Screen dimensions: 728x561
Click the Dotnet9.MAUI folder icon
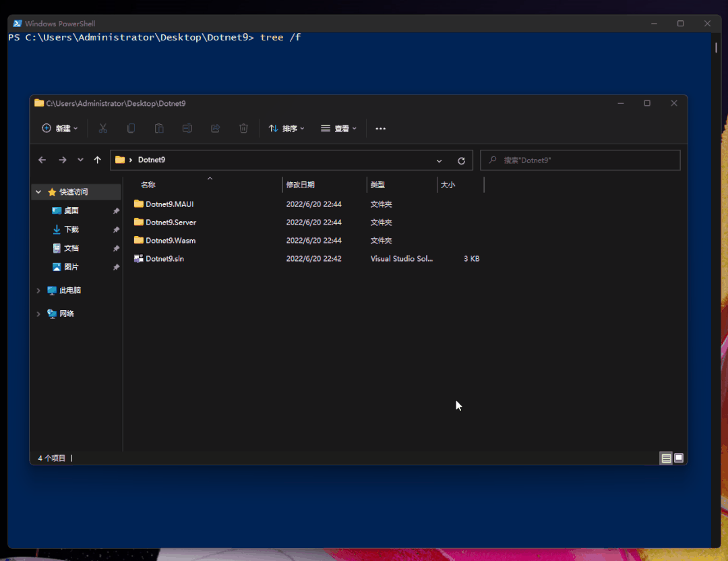pyautogui.click(x=138, y=204)
